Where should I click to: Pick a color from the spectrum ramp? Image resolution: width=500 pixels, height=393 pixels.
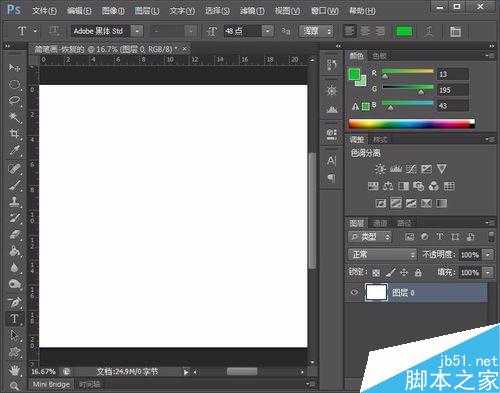coord(411,124)
